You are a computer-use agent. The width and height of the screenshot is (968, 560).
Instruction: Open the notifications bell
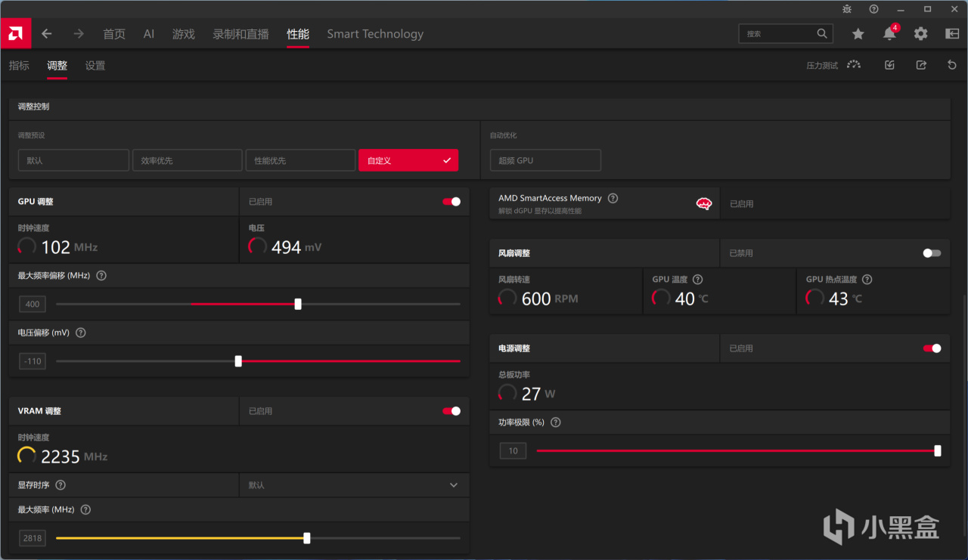click(x=889, y=34)
